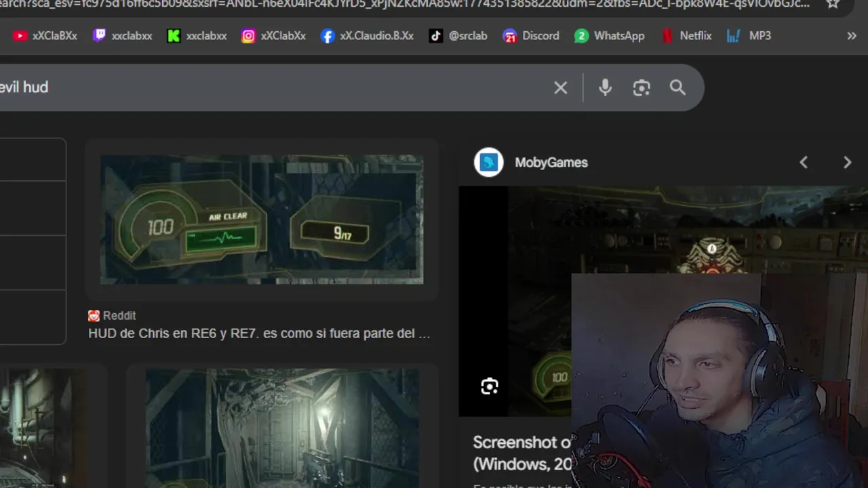Search inside the image with the Lens button
The image size is (868, 488).
pyautogui.click(x=490, y=386)
